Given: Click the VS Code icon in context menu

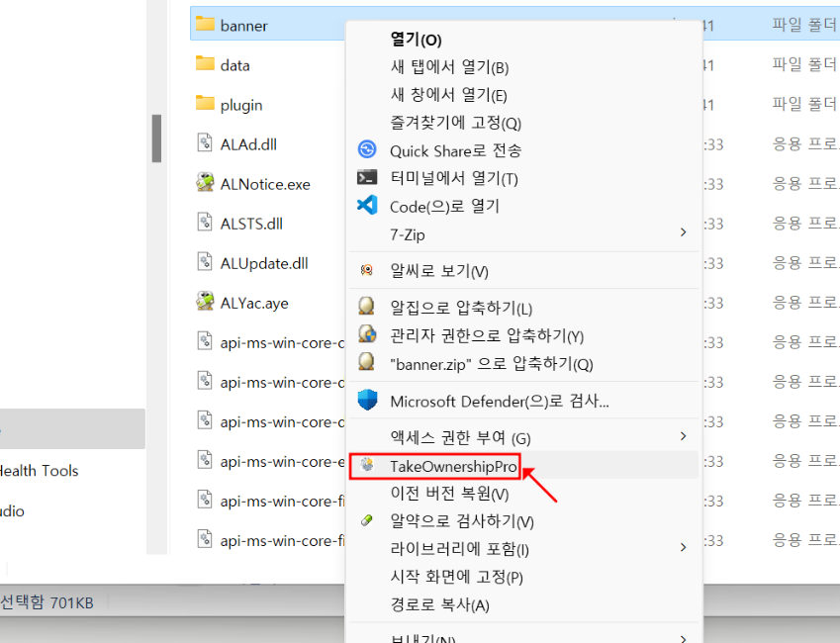Looking at the screenshot, I should [x=367, y=205].
